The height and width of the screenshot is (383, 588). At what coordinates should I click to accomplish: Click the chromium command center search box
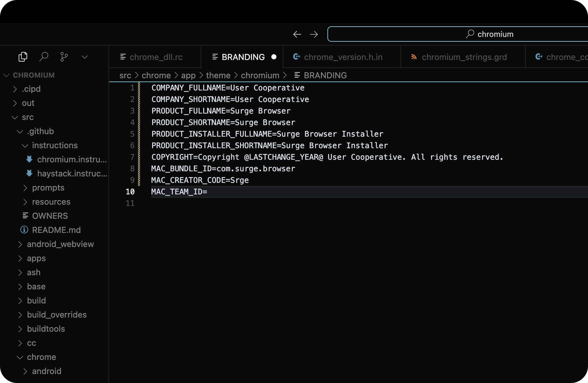[458, 34]
